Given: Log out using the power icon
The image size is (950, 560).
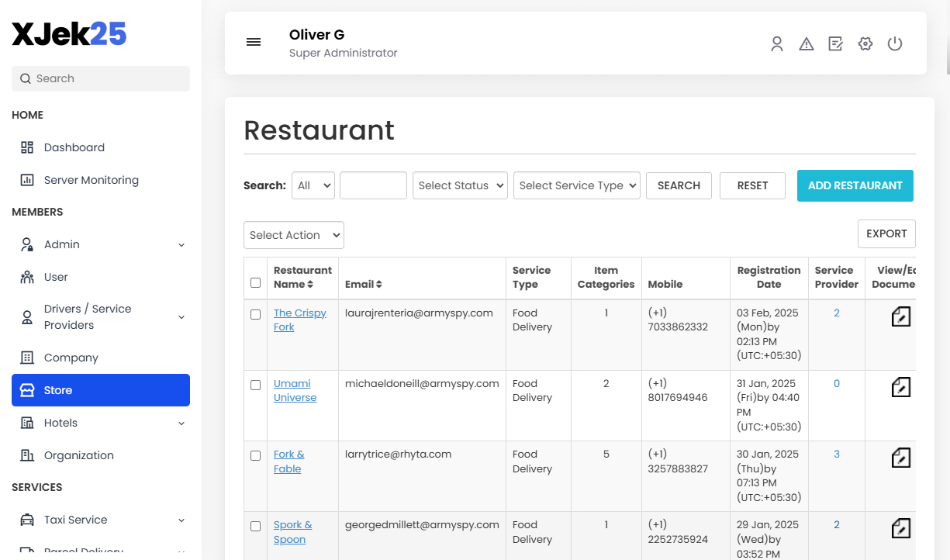Looking at the screenshot, I should (895, 43).
